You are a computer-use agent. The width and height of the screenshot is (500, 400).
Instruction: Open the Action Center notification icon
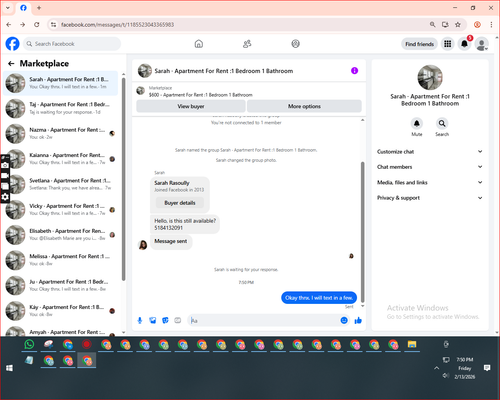[487, 368]
